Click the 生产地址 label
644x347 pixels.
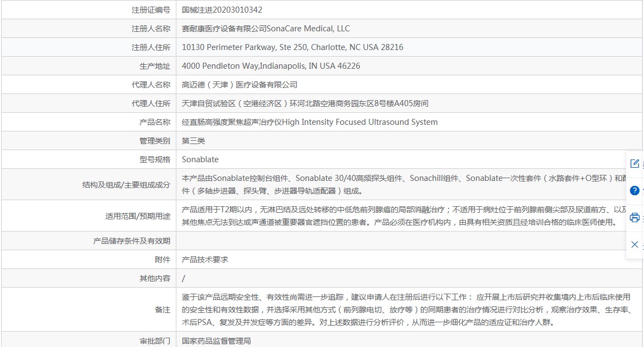[155, 66]
